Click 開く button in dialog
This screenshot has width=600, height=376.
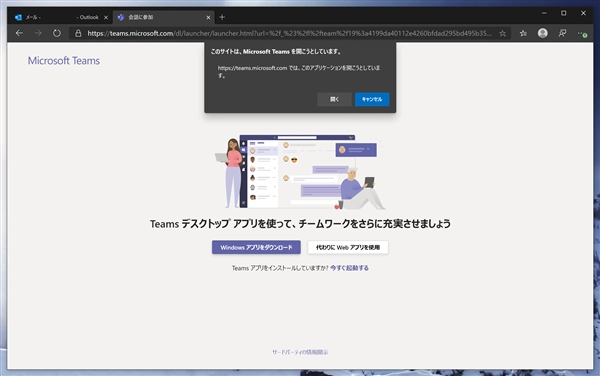tap(334, 99)
